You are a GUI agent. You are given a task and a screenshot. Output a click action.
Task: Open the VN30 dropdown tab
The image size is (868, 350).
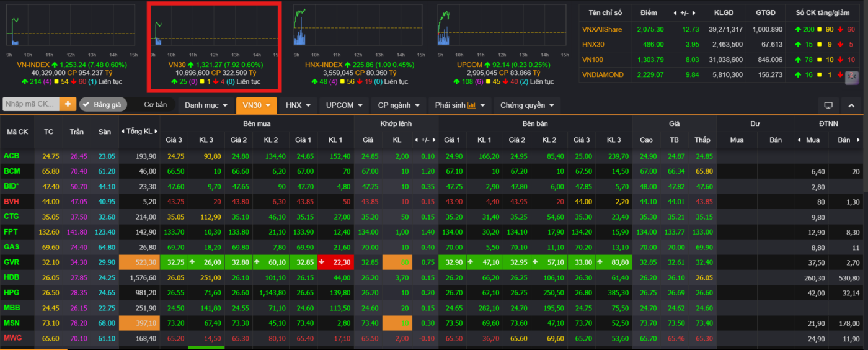coord(256,105)
